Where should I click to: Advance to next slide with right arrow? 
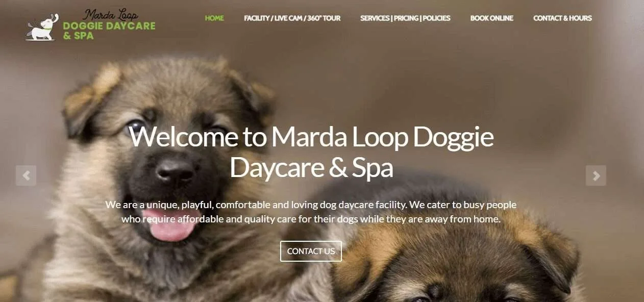pyautogui.click(x=596, y=175)
